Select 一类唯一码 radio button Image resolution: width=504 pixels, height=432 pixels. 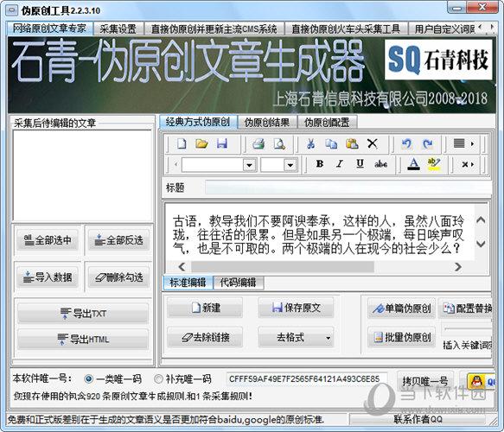[89, 379]
